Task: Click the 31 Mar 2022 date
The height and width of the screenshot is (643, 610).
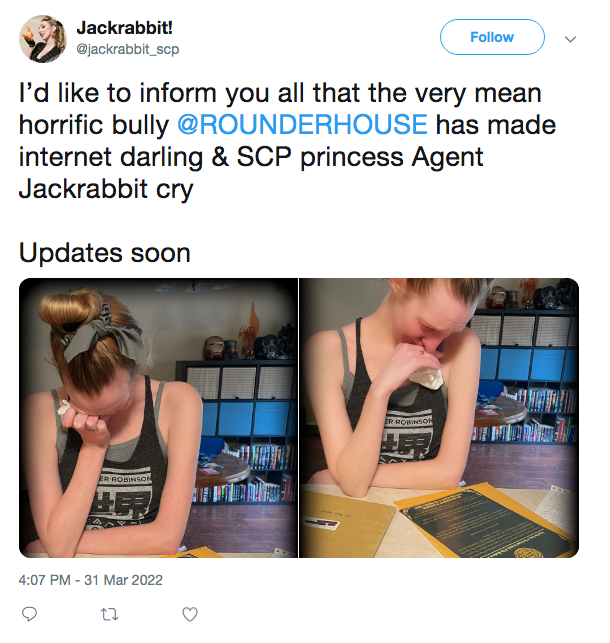Action: (x=123, y=580)
